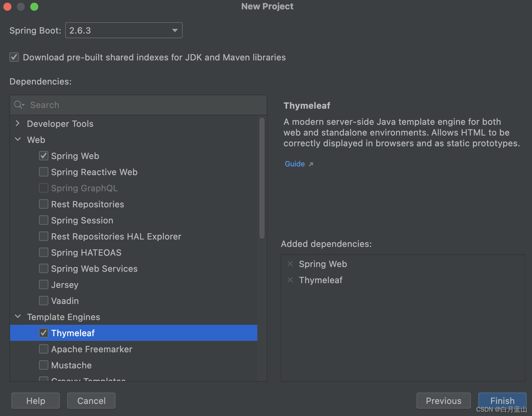Image resolution: width=532 pixels, height=416 pixels.
Task: Select the Developer Tools tree label
Action: (60, 124)
